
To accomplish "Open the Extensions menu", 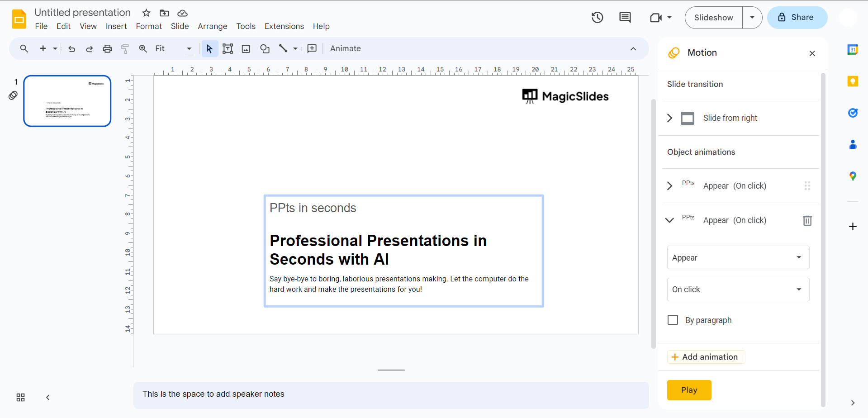I will (284, 26).
